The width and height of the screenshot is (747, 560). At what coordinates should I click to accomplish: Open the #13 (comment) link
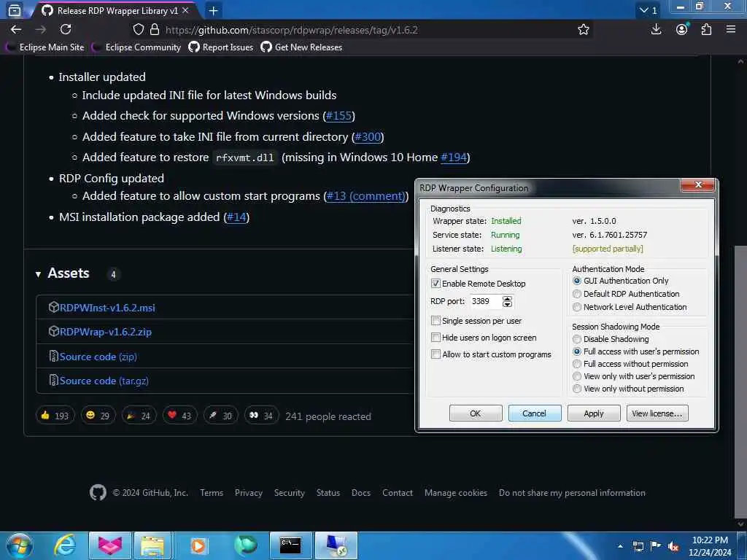point(366,195)
